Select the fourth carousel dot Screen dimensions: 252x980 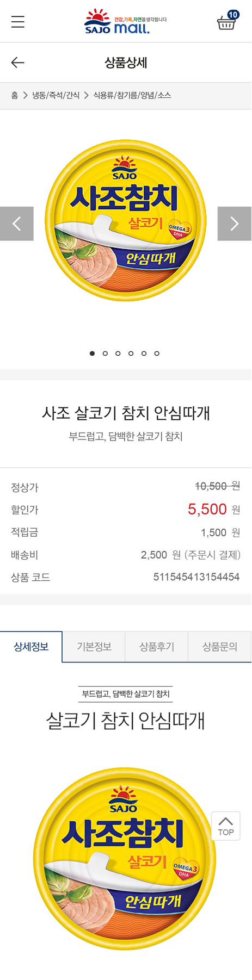click(131, 353)
